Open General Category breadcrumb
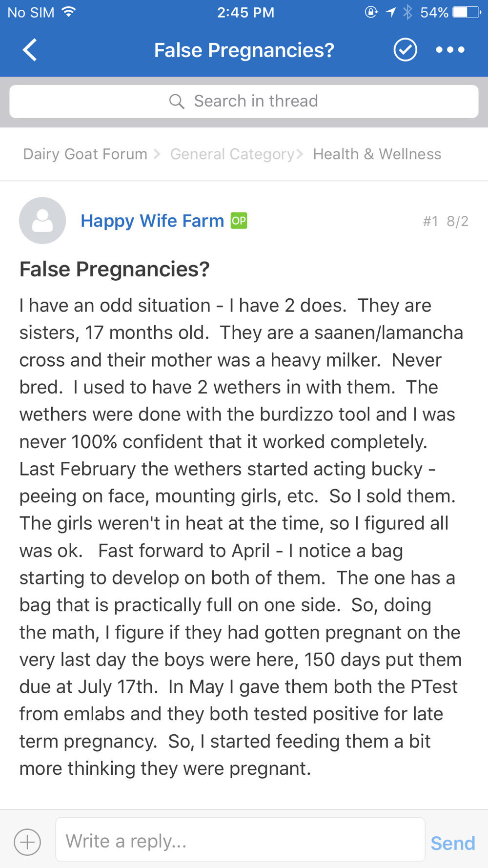This screenshot has height=868, width=488. 232,154
